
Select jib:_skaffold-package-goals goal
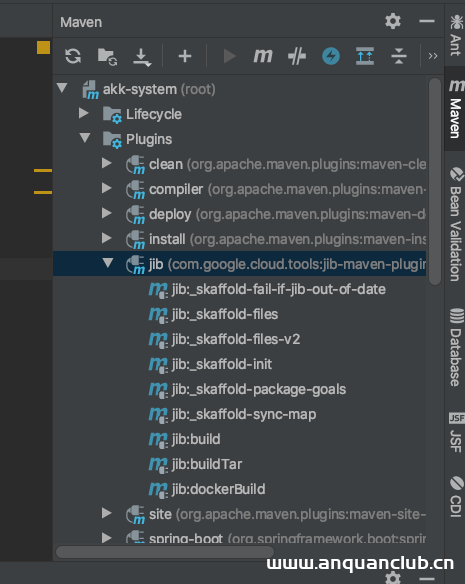coord(240,389)
